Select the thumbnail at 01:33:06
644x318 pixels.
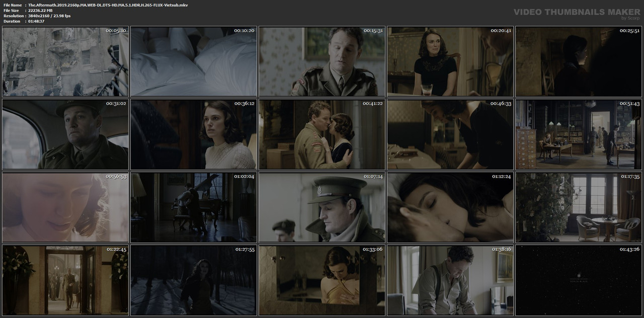click(322, 280)
